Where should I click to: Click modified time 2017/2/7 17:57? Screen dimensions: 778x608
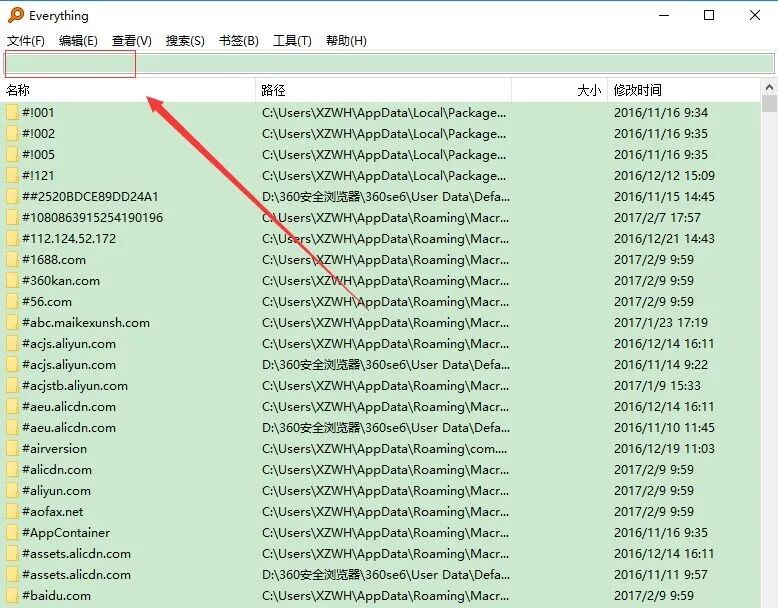(657, 217)
